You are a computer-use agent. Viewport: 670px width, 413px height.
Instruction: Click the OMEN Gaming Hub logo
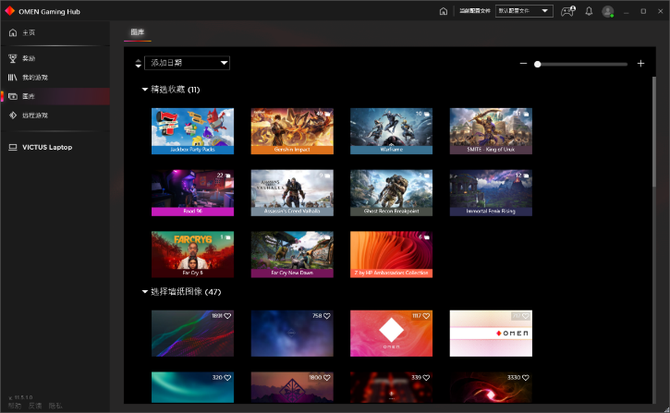coord(11,11)
